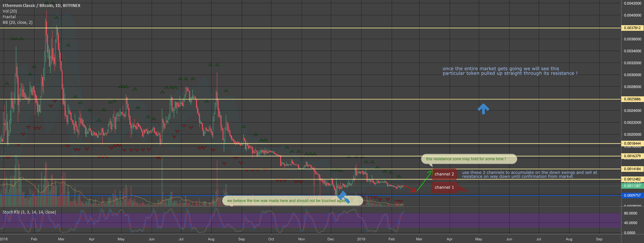This screenshot has width=644, height=243.
Task: Click the 0.0037812 horizontal line price tag
Action: click(x=632, y=28)
